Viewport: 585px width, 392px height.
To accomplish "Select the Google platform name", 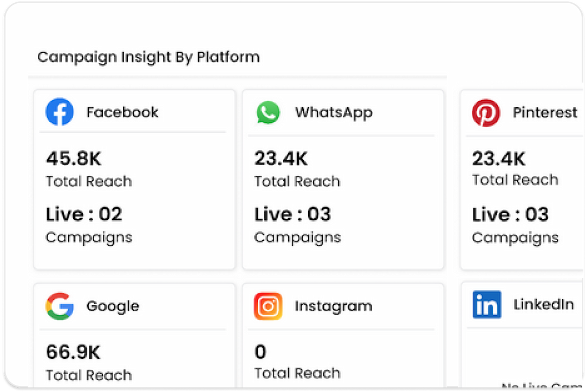I will 113,306.
